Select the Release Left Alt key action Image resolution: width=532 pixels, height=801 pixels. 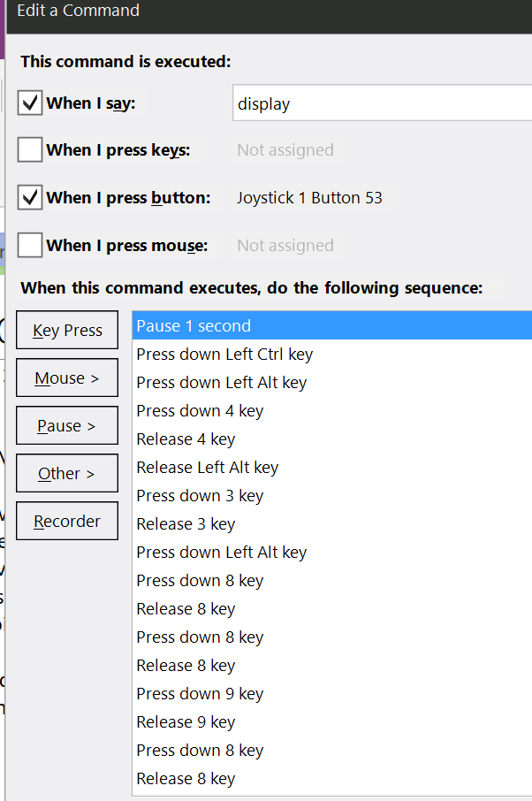pos(332,467)
